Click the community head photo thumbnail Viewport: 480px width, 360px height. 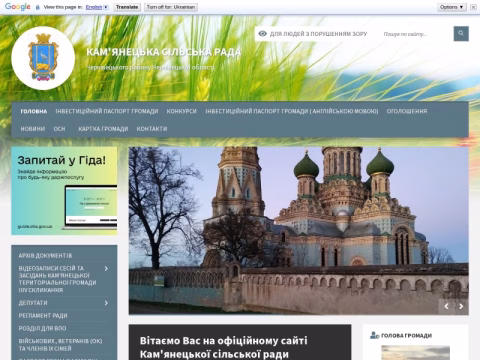[x=415, y=353]
